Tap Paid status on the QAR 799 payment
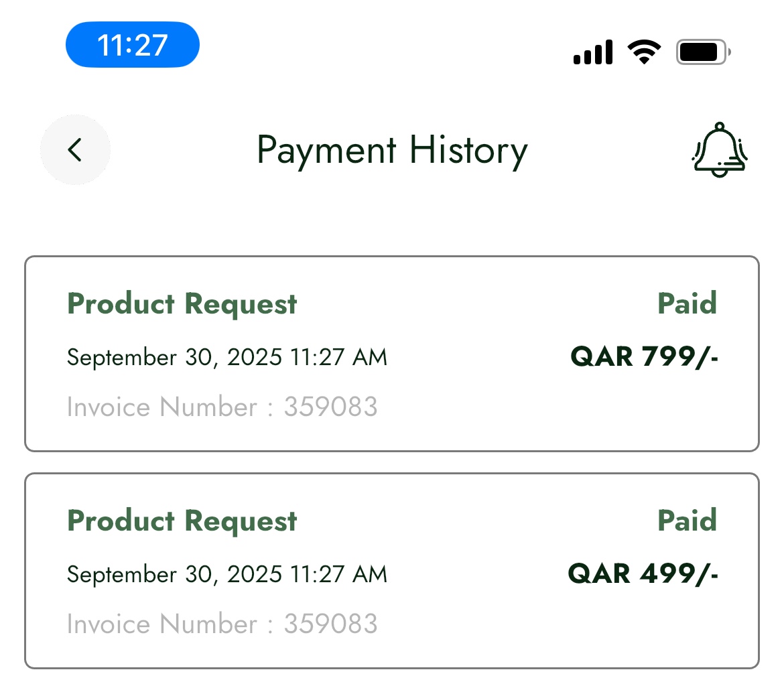Viewport: 784px width, 678px height. tap(687, 304)
